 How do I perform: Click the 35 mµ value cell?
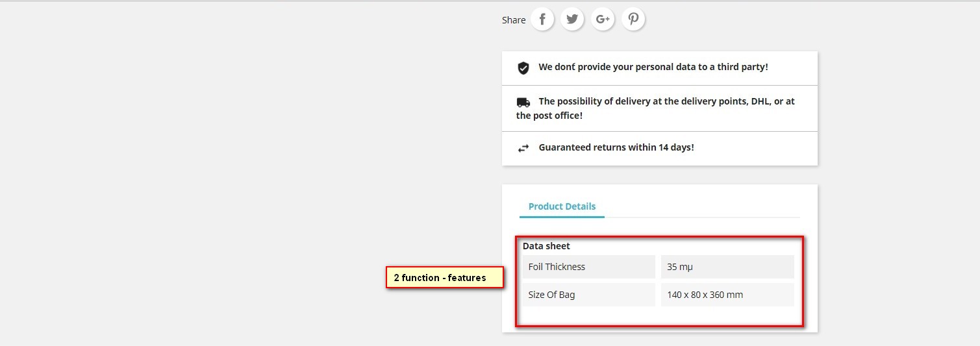(727, 267)
